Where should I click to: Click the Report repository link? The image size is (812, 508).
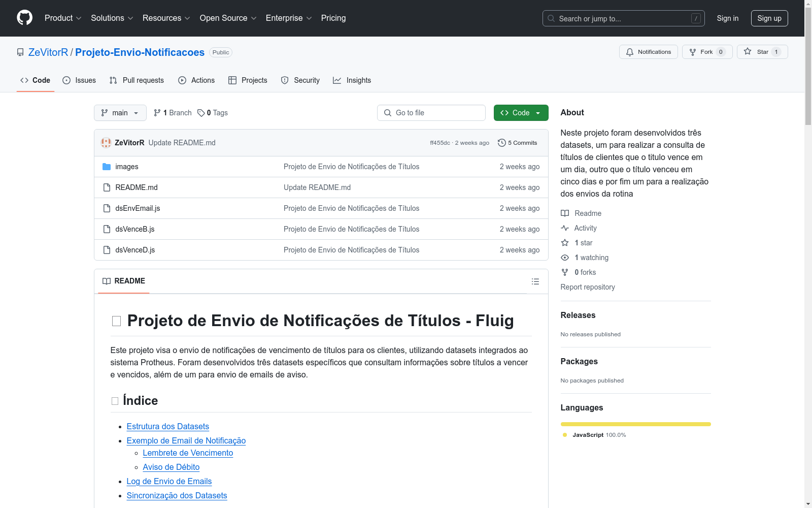point(588,287)
